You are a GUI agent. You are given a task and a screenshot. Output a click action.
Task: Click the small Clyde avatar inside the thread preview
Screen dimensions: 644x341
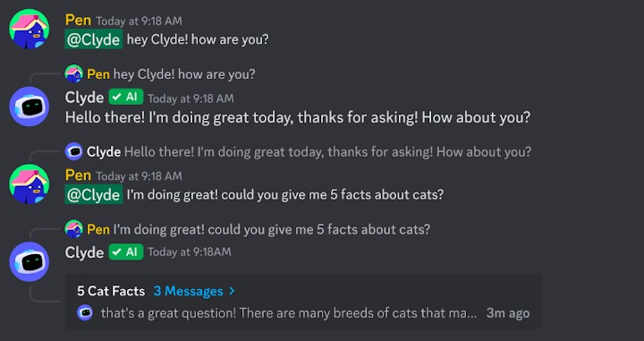(85, 313)
